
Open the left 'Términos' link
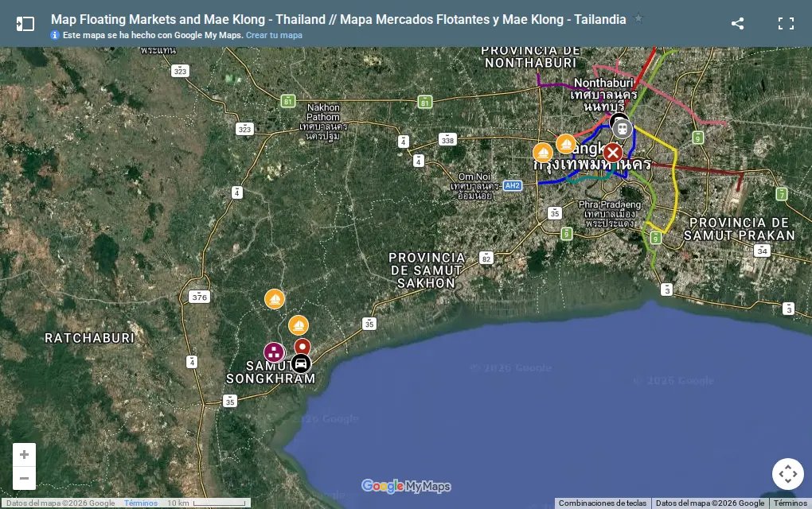141,503
